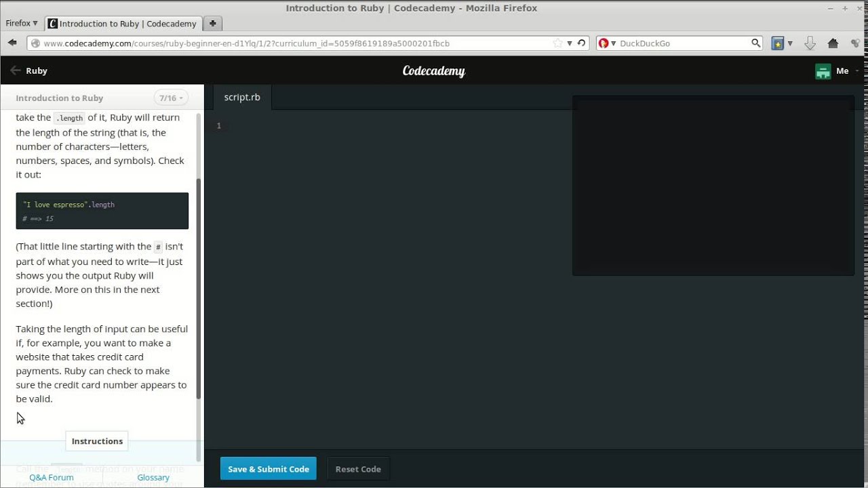Viewport: 868px width, 488px height.
Task: Click the Reset Code button
Action: [358, 469]
